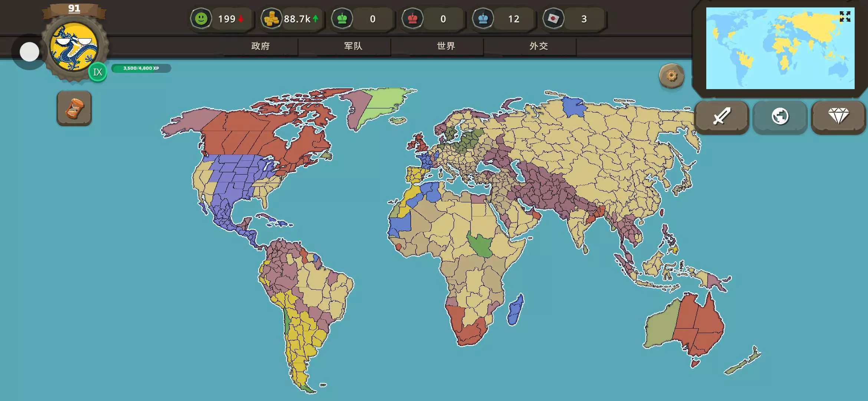Click the green XP progress bar
This screenshot has height=401, width=868.
point(141,68)
